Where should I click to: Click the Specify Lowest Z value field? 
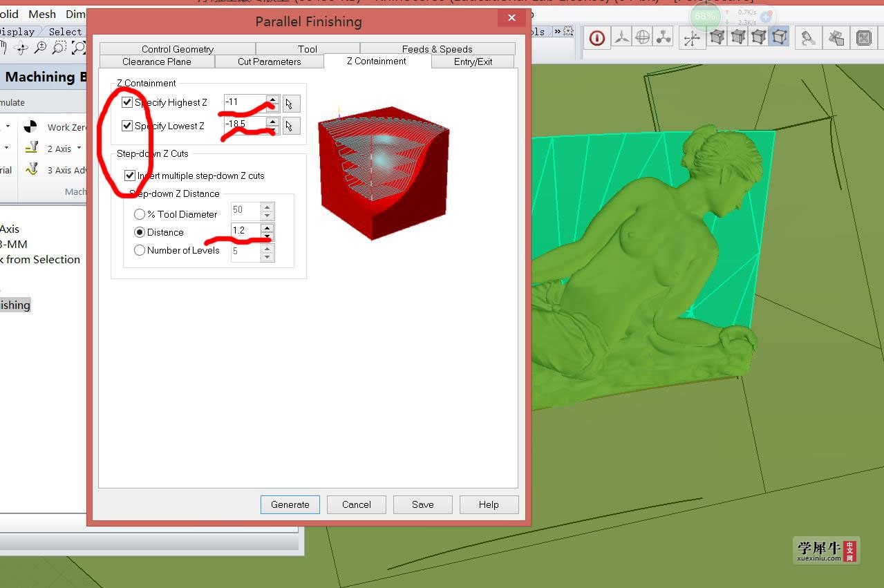click(245, 124)
